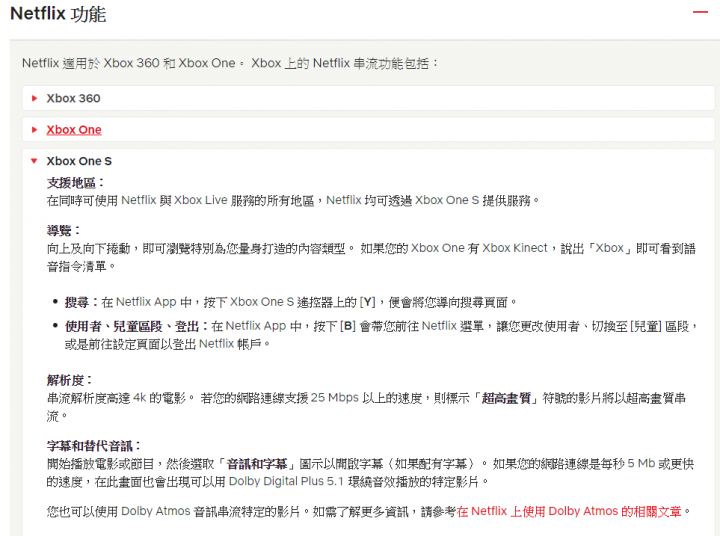Image resolution: width=720 pixels, height=536 pixels.
Task: Click the Dolby Digital Plus 5.1 text
Action: (x=286, y=481)
